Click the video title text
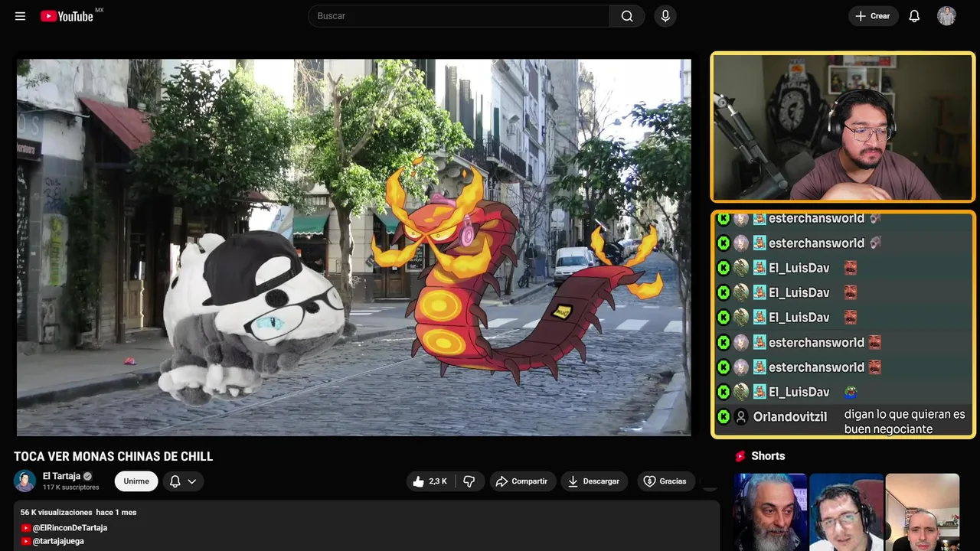The image size is (980, 551). 113,457
